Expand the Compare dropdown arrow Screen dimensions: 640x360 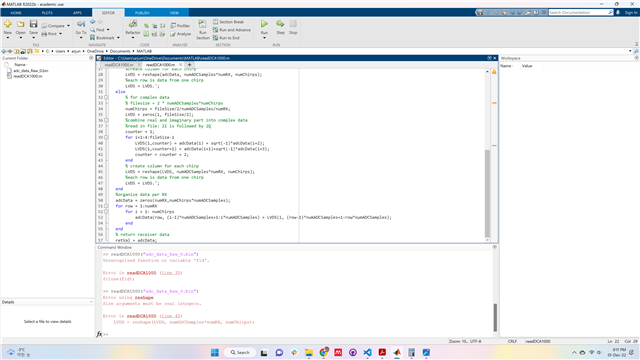[68, 26]
